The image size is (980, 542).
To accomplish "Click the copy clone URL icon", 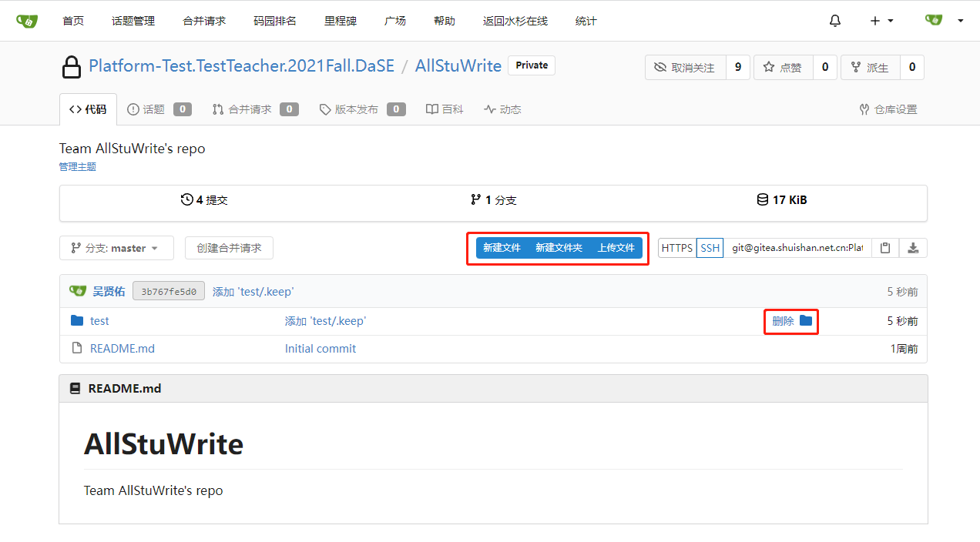I will 885,248.
